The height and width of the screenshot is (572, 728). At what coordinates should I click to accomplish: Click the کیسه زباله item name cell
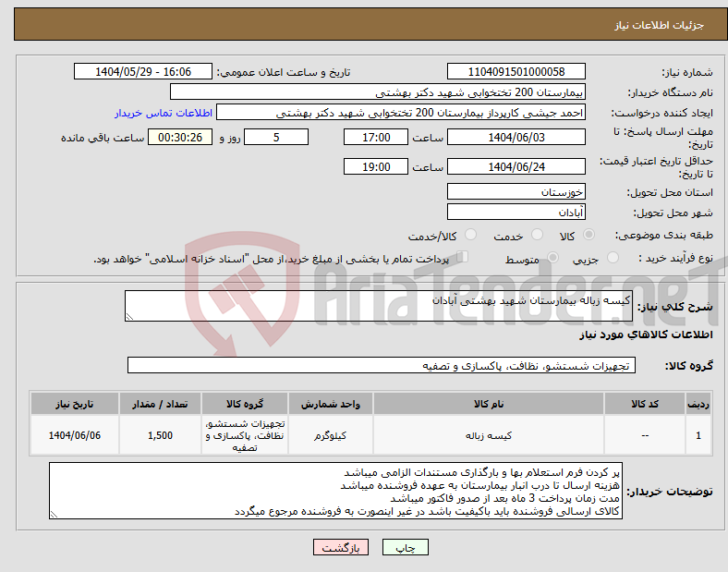point(489,435)
